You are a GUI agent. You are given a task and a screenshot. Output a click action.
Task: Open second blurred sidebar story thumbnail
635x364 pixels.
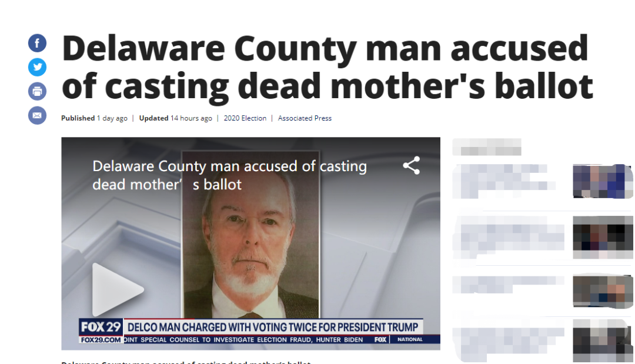pos(603,237)
